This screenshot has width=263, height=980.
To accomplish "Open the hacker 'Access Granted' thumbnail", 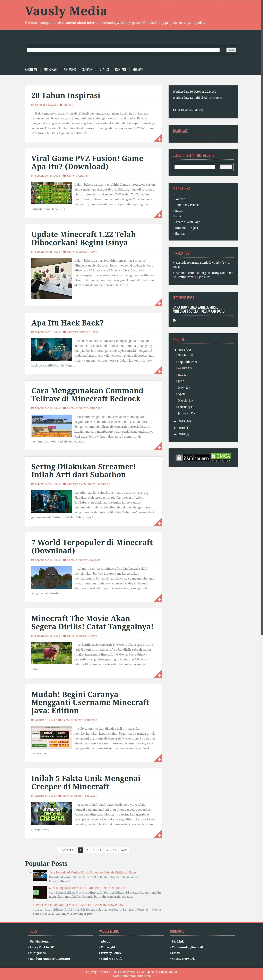I will coord(52,350).
